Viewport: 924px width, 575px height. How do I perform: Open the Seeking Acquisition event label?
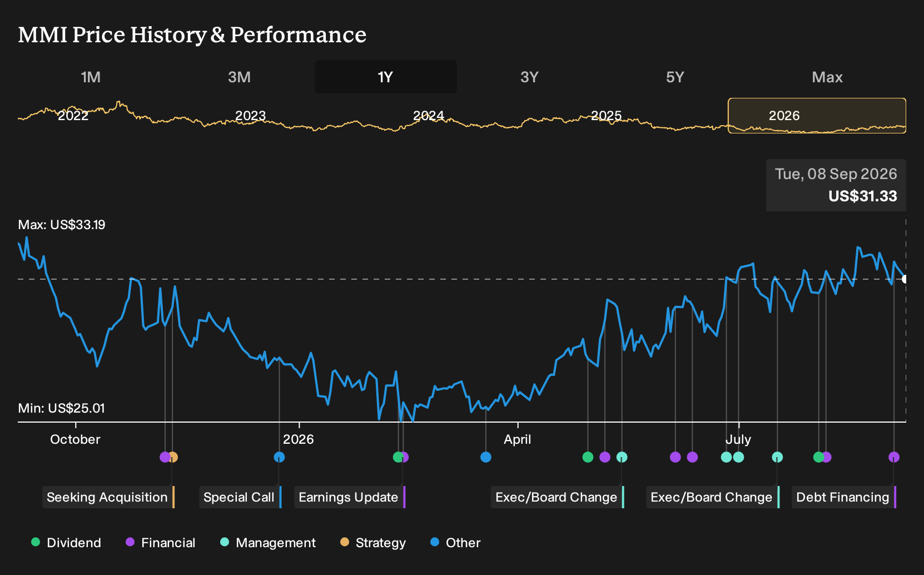tap(108, 497)
